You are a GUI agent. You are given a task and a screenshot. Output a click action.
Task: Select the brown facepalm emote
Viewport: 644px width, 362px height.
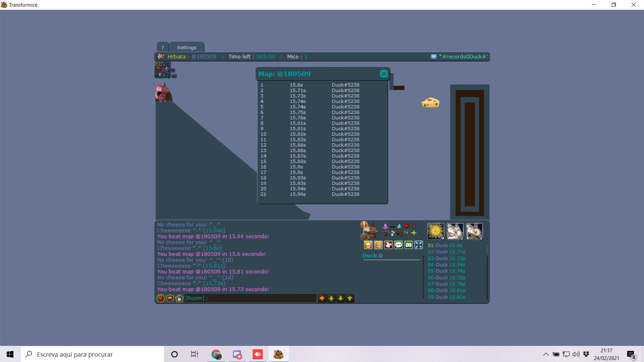point(399,233)
